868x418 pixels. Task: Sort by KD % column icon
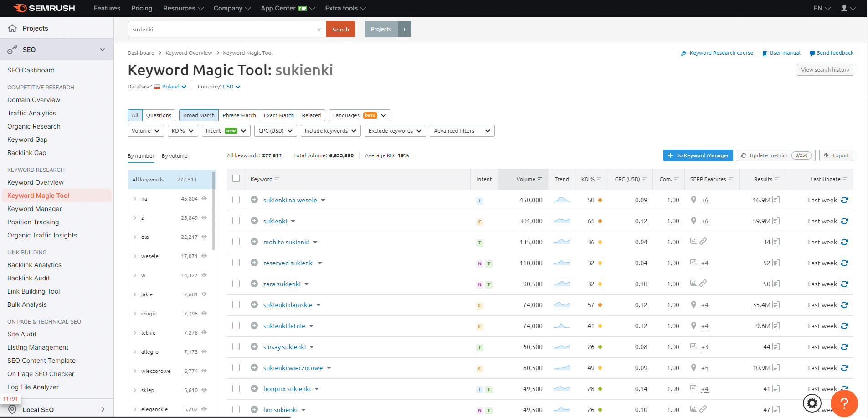click(599, 179)
